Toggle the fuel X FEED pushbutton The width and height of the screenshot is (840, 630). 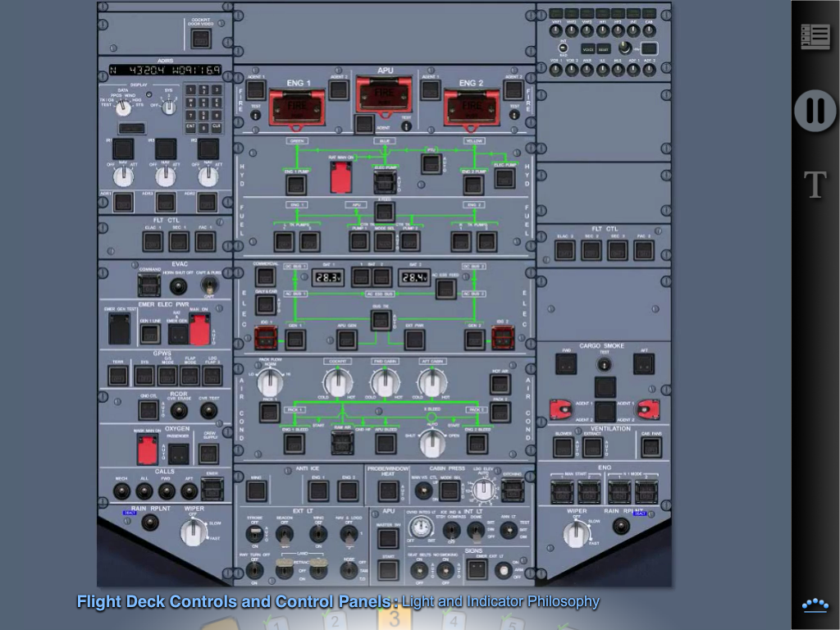point(384,212)
